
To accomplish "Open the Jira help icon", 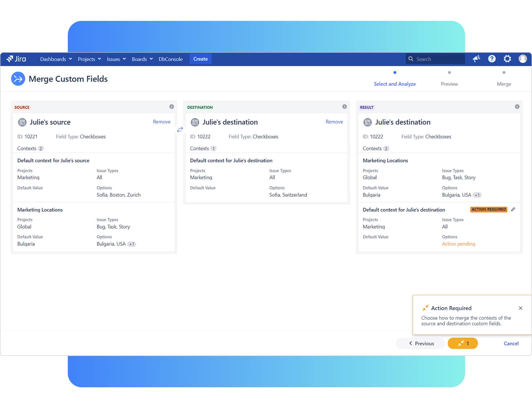I will point(492,59).
